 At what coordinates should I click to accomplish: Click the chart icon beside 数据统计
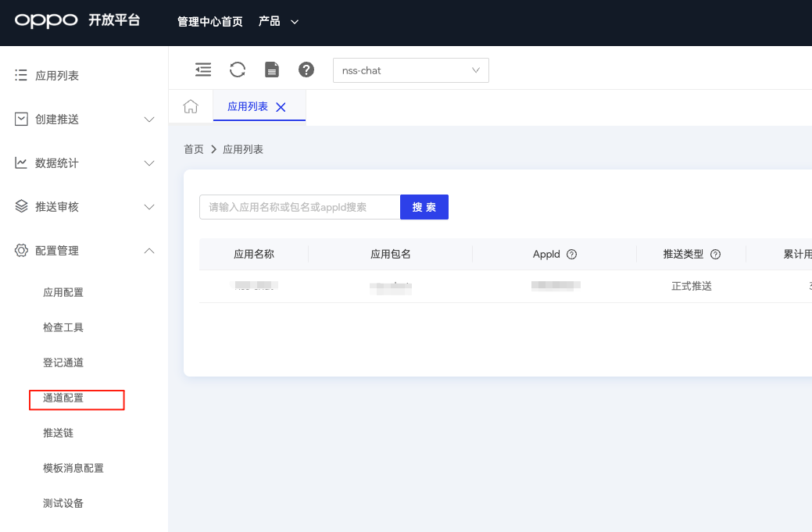click(x=21, y=162)
